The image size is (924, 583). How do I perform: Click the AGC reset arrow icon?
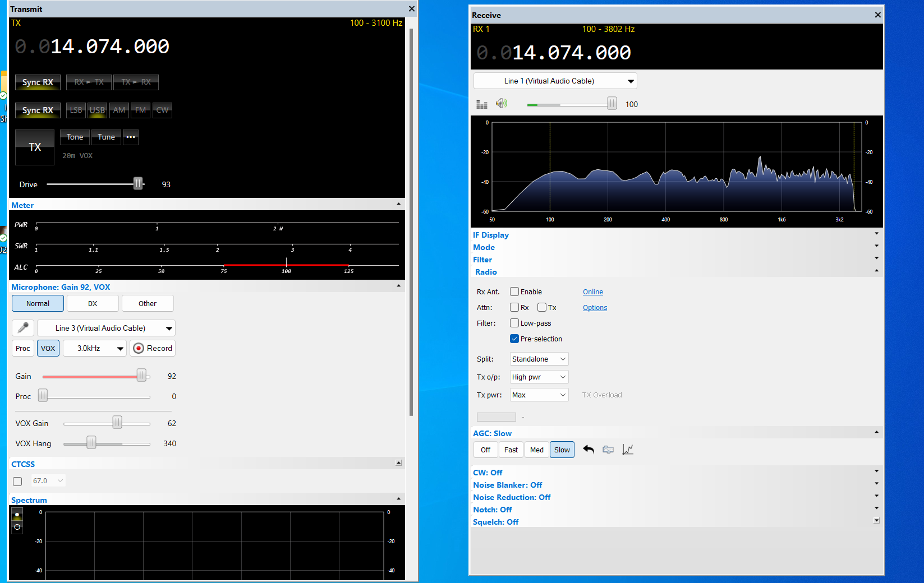pyautogui.click(x=588, y=450)
